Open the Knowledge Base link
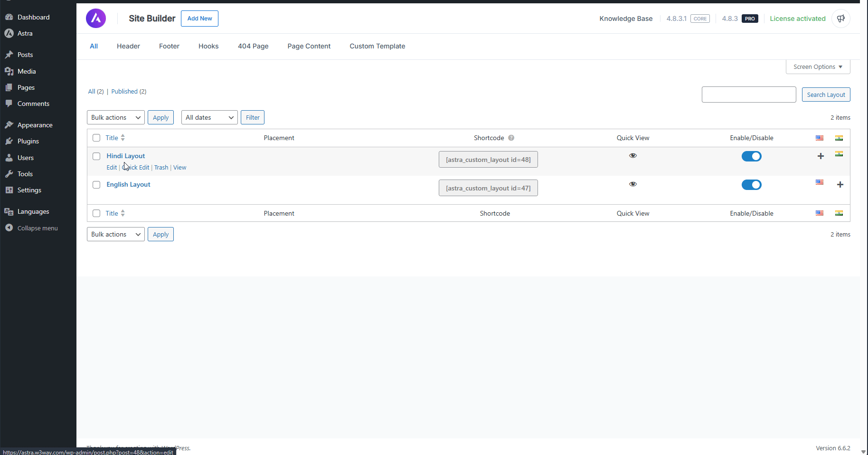Screen dimensions: 868x455 point(626,19)
